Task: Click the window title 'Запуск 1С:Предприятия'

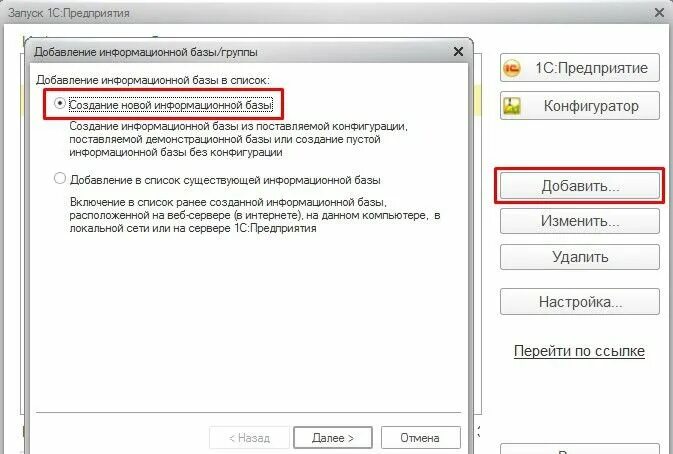Action: click(x=69, y=13)
